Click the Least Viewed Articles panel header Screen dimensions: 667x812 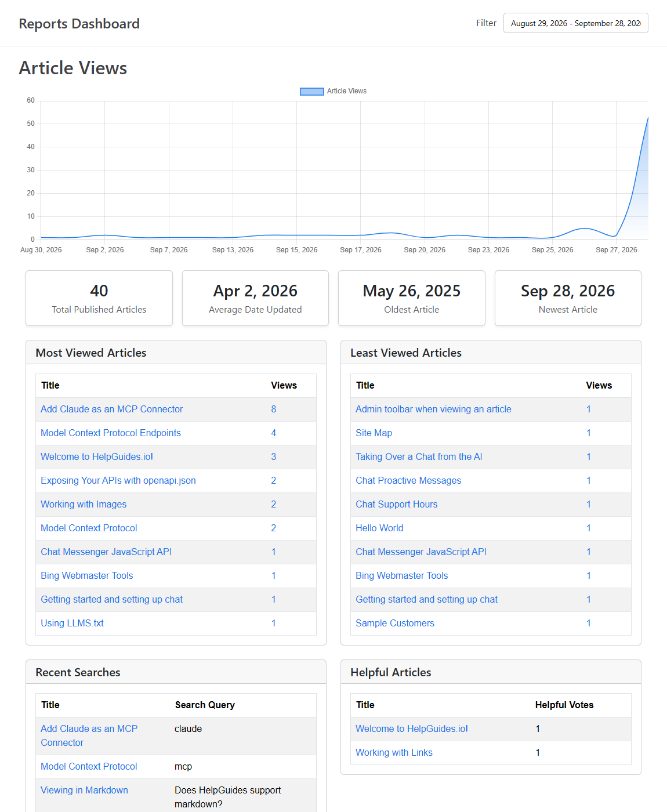(491, 353)
